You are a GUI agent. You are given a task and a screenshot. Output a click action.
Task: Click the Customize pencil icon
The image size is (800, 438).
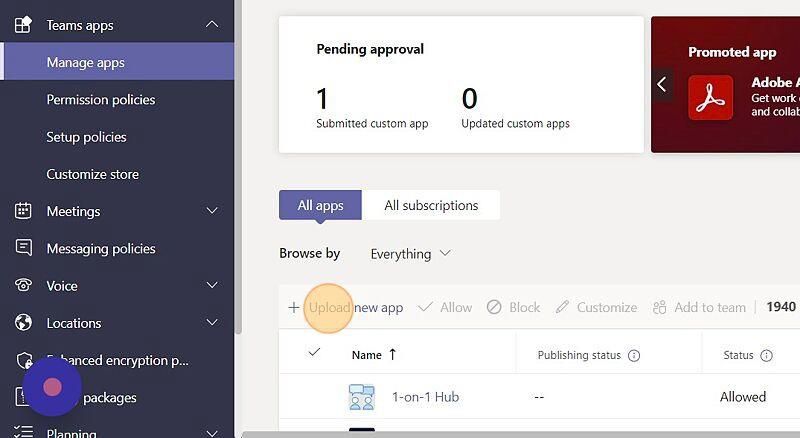pos(562,307)
